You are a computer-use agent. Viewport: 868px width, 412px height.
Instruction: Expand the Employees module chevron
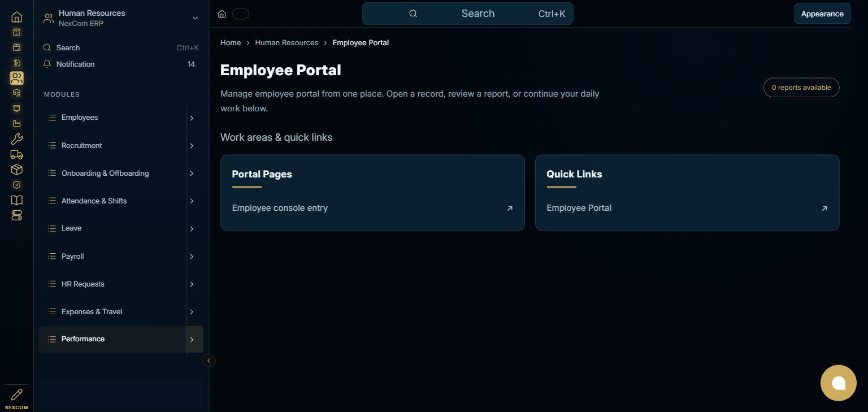[x=192, y=118]
